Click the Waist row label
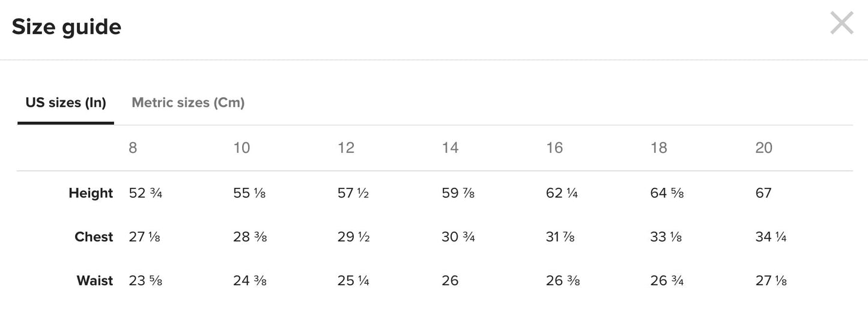Viewport: 868px width, 312px height. pyautogui.click(x=95, y=281)
